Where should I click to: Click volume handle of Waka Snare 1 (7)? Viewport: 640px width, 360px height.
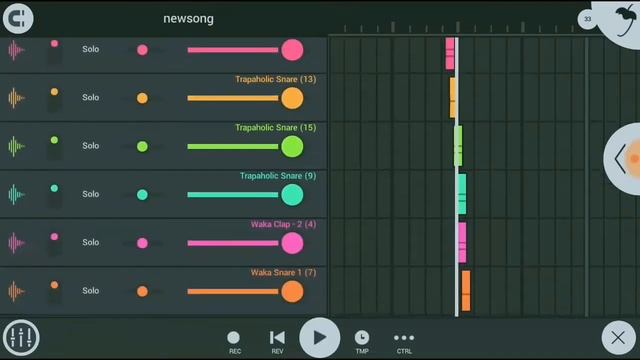(292, 291)
